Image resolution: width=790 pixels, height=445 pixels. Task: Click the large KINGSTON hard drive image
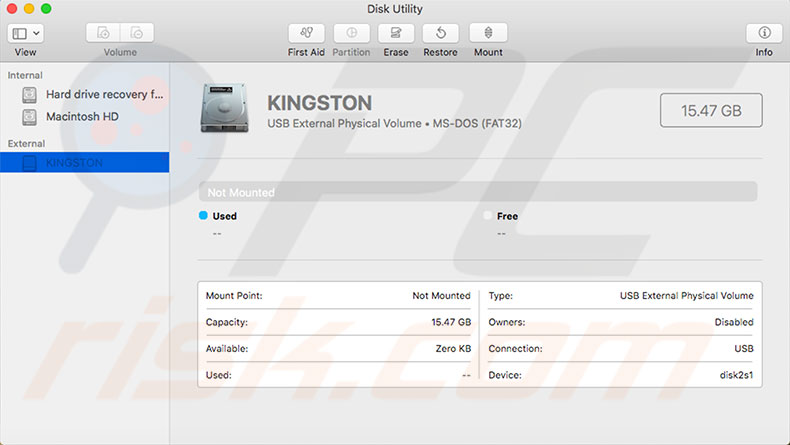(225, 108)
